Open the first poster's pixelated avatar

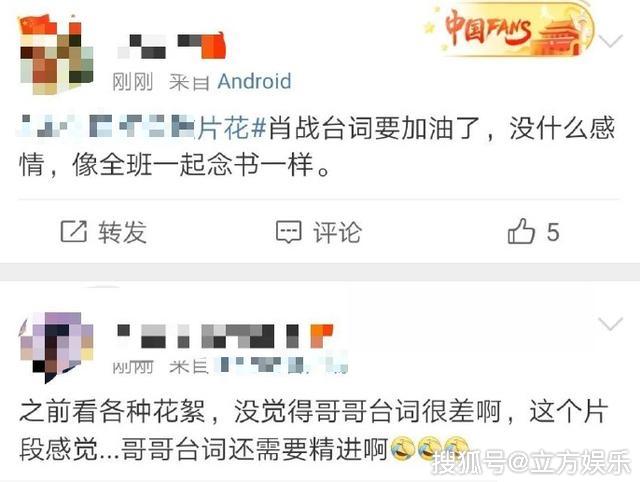[x=56, y=55]
